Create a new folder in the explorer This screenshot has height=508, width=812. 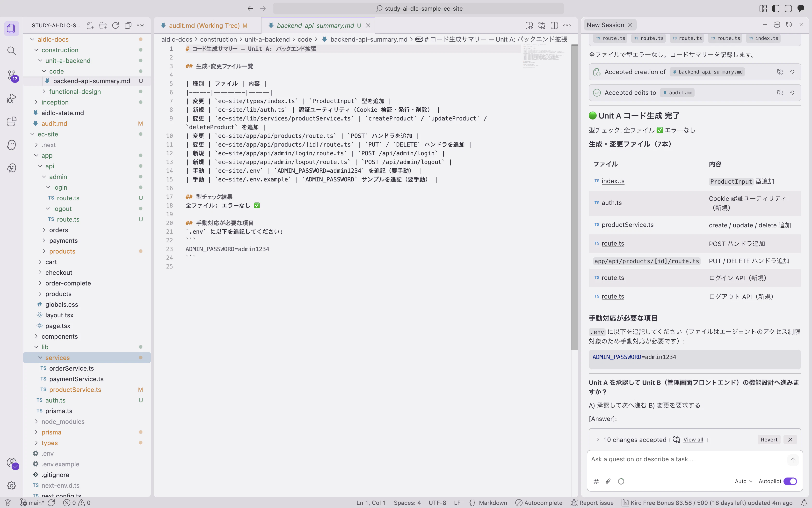click(103, 26)
